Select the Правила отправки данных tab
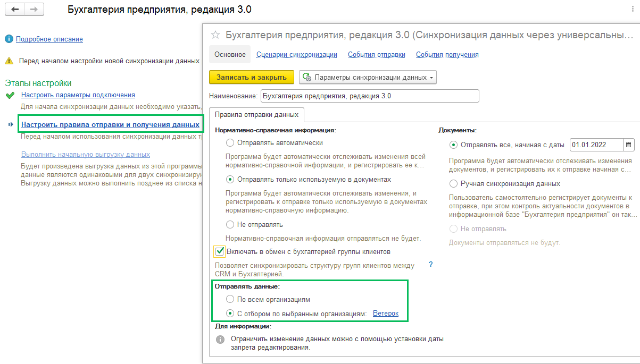Viewport: 640px width, 364px height. [x=257, y=114]
